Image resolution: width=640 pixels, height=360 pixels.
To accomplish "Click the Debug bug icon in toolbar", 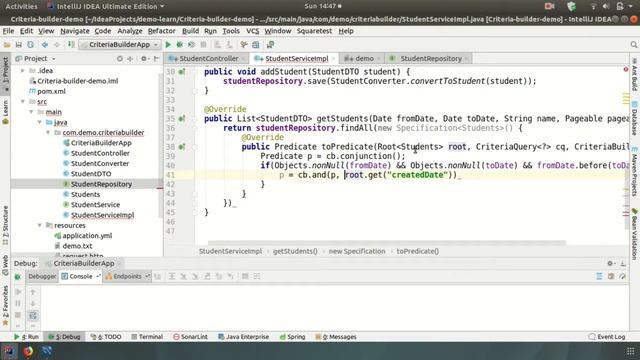I will point(179,44).
